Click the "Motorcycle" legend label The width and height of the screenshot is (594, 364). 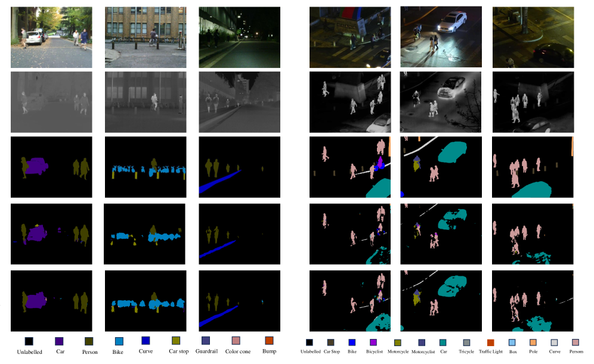(x=398, y=351)
